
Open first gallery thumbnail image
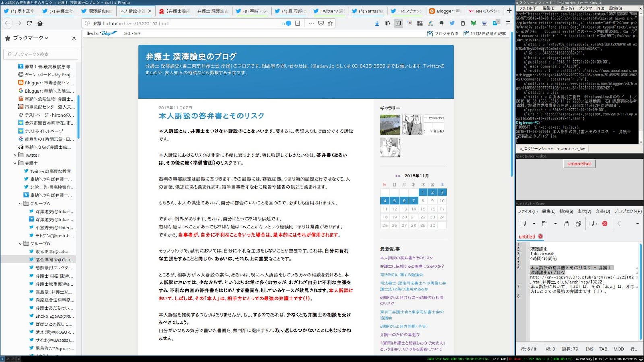click(x=390, y=124)
